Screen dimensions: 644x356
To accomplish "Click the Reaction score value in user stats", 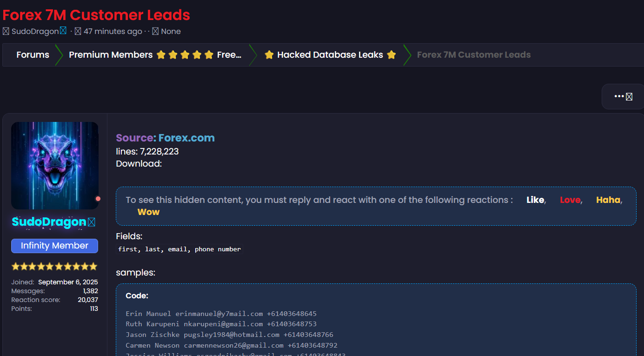I will click(x=88, y=300).
